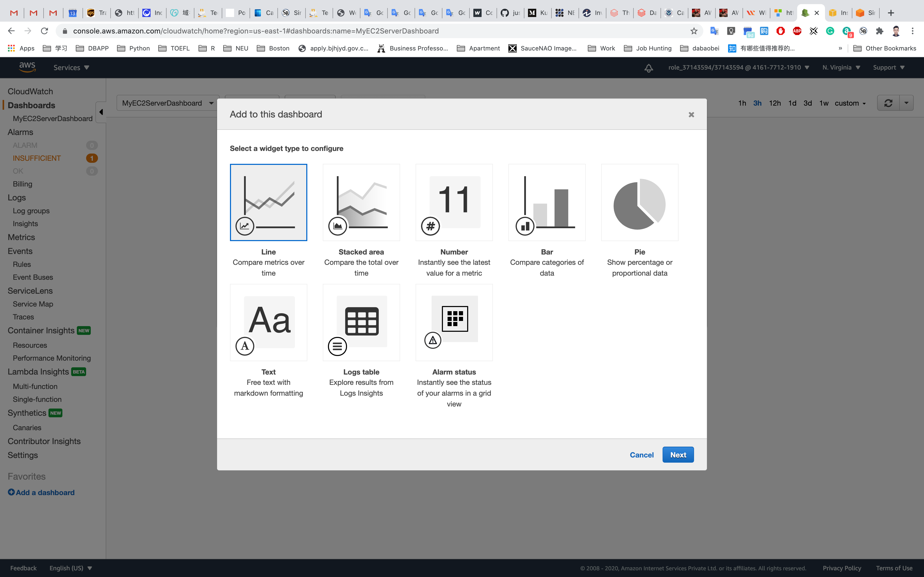Open Metrics in the sidebar
The height and width of the screenshot is (577, 924).
pos(21,237)
